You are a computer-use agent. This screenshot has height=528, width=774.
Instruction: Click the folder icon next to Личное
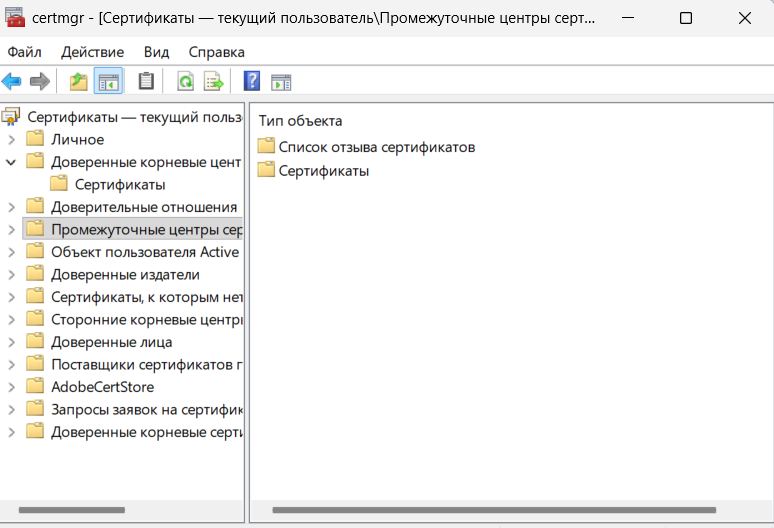coord(35,139)
